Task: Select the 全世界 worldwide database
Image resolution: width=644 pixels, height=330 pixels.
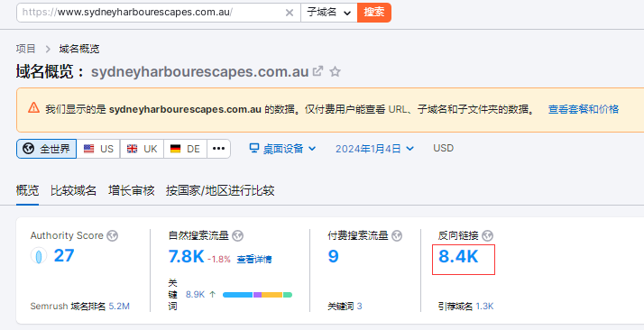Action: point(46,149)
